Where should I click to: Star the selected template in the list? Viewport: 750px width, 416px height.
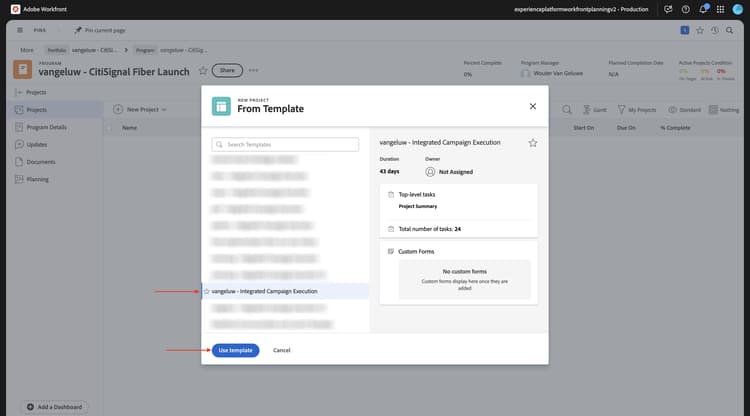click(207, 291)
